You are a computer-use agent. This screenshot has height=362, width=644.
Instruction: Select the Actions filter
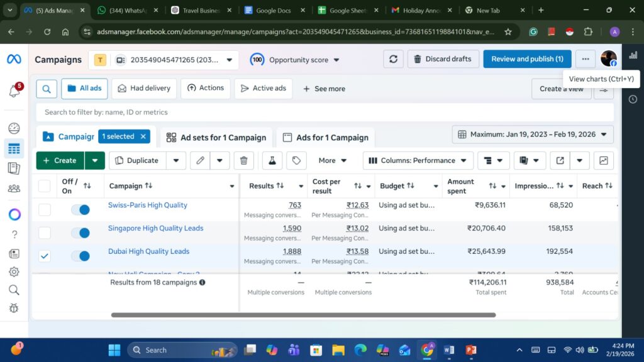click(x=206, y=89)
